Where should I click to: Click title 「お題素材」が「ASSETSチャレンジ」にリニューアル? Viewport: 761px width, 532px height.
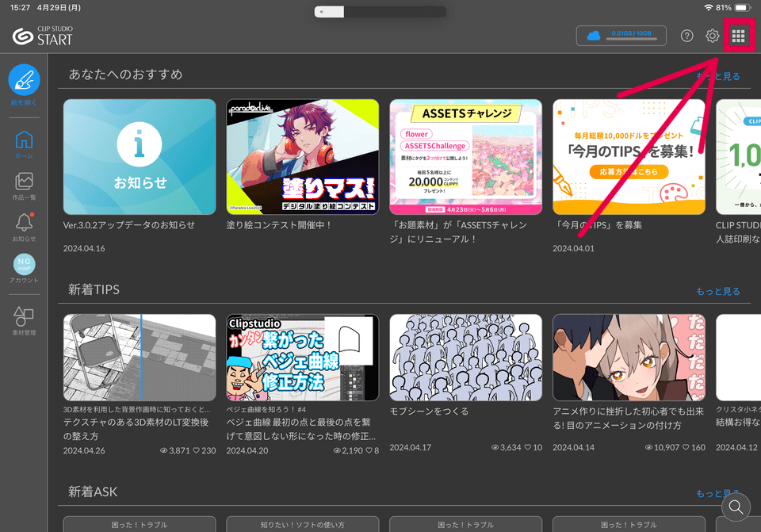click(458, 232)
